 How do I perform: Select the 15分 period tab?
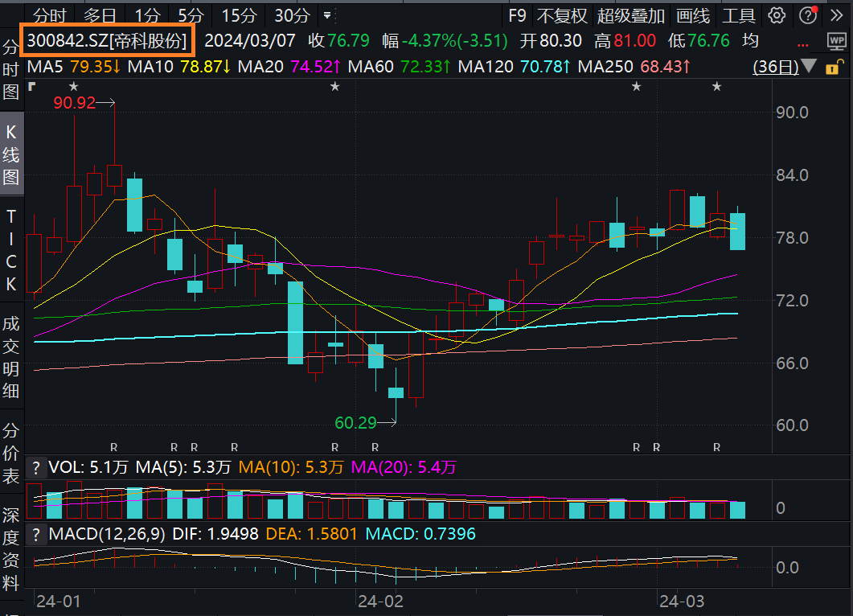pos(239,16)
